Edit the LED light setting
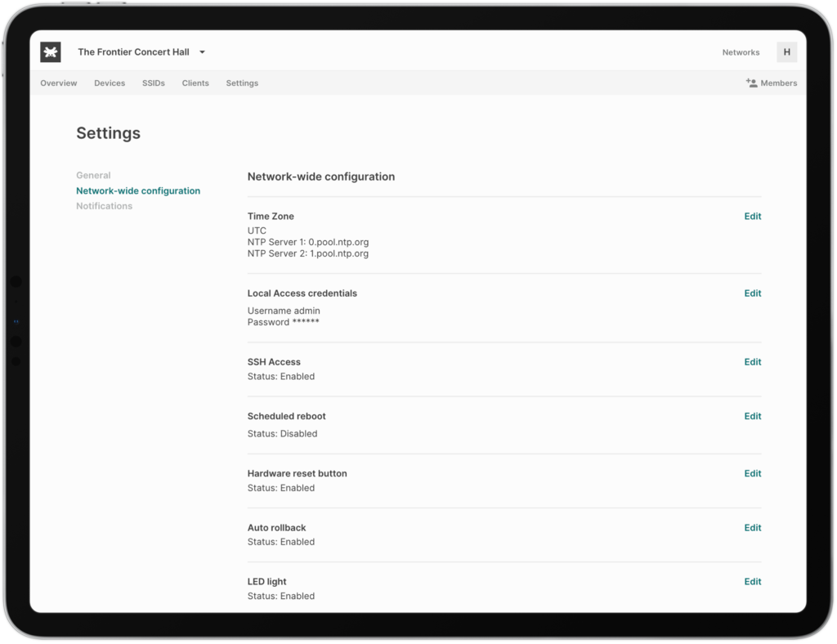The image size is (837, 644). click(751, 581)
